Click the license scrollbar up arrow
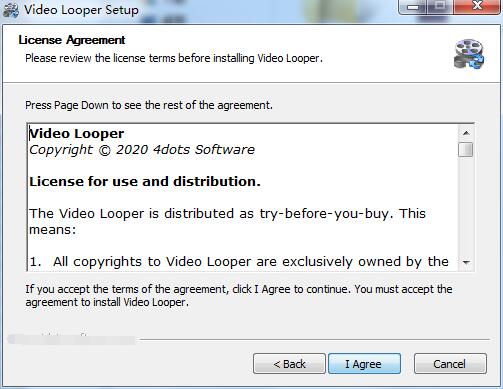503x389 pixels. 466,133
